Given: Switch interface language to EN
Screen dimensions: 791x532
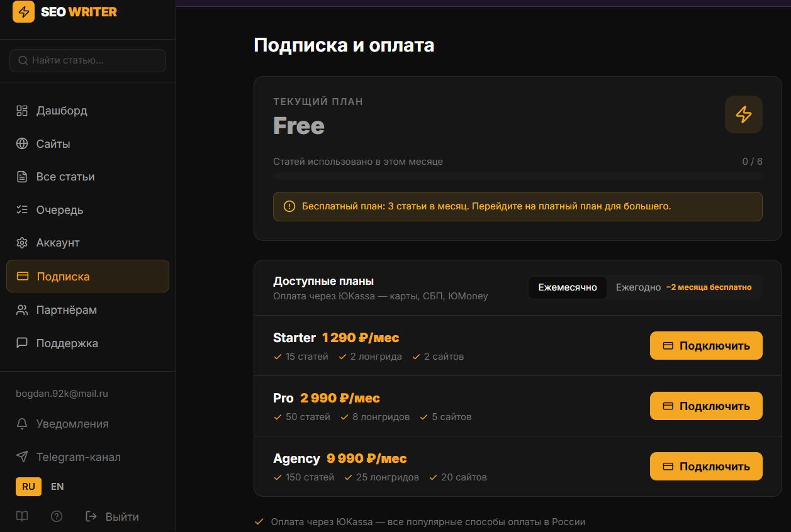Looking at the screenshot, I should click(57, 487).
